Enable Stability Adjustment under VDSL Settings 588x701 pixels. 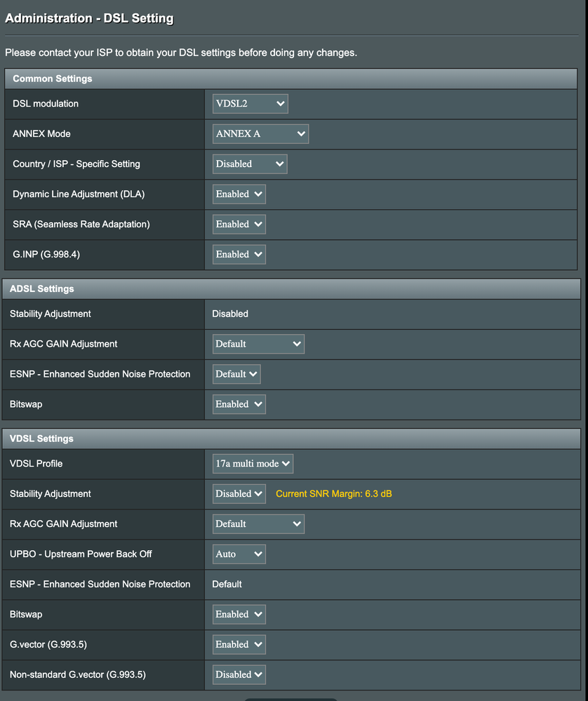click(239, 493)
